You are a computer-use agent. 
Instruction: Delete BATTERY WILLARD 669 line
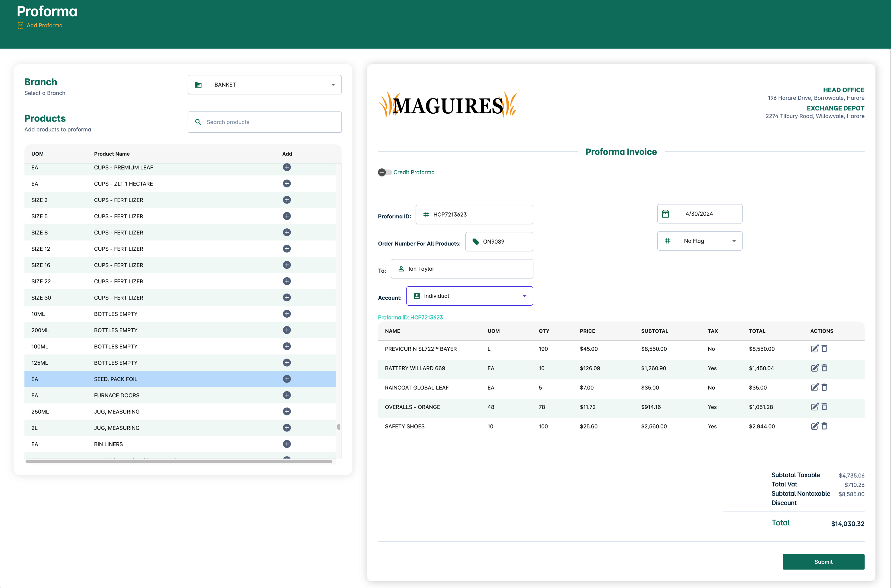[824, 368]
